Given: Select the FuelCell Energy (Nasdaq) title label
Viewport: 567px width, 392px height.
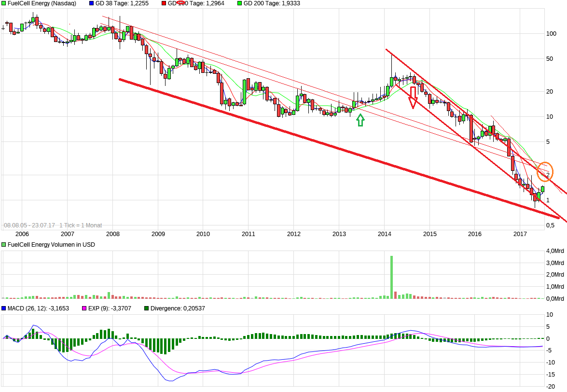Looking at the screenshot, I should [x=41, y=3].
